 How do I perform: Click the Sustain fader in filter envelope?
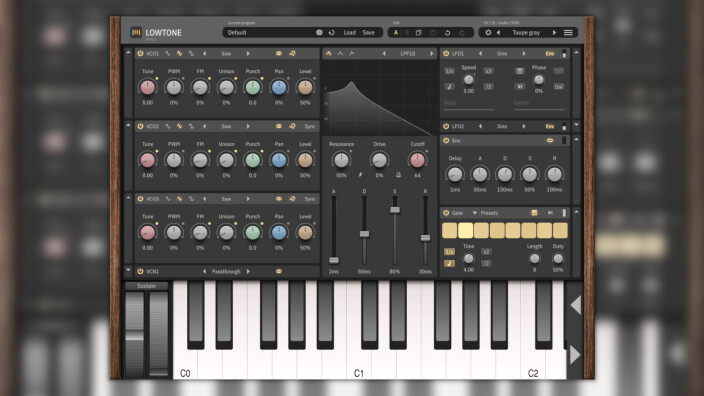pyautogui.click(x=395, y=210)
